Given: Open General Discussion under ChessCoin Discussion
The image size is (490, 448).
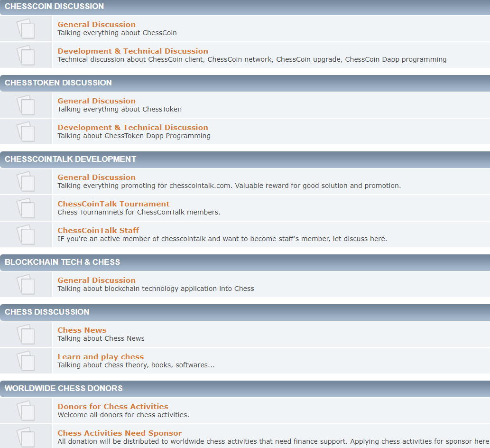Looking at the screenshot, I should click(97, 24).
